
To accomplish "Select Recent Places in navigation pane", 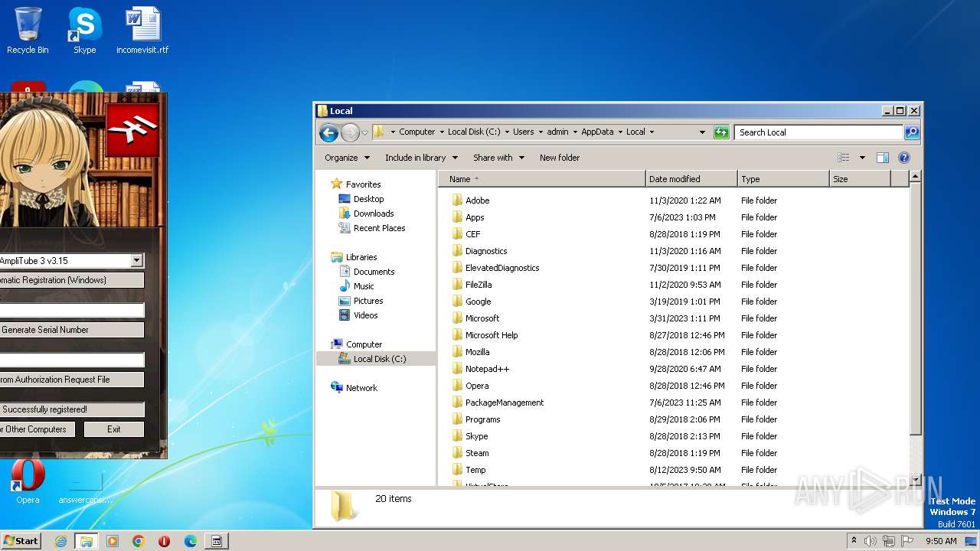I will click(x=379, y=228).
